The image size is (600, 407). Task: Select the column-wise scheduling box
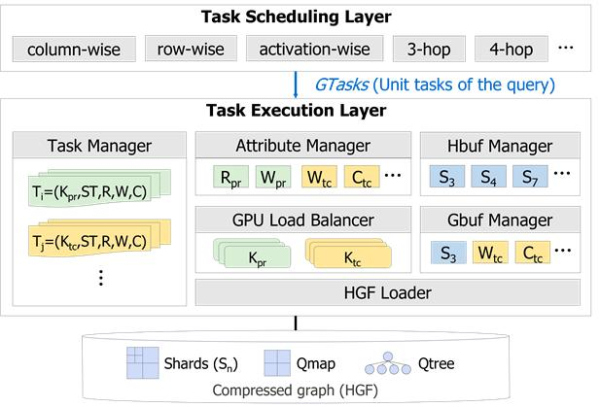pos(74,49)
